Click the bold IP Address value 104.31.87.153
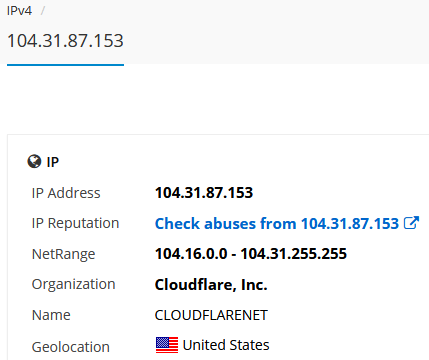This screenshot has width=429, height=360. tap(204, 193)
